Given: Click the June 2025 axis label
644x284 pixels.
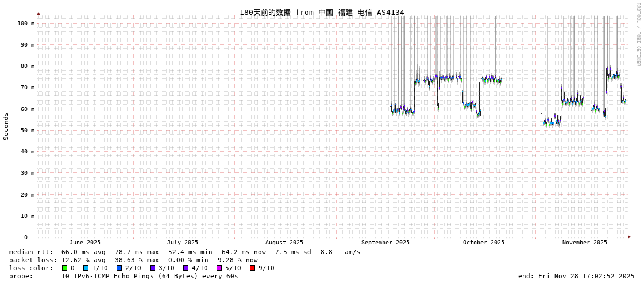Looking at the screenshot, I should click(x=84, y=243).
